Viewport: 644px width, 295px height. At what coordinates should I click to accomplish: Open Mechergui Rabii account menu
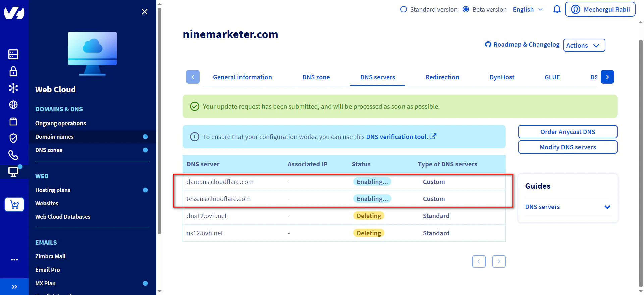(600, 9)
